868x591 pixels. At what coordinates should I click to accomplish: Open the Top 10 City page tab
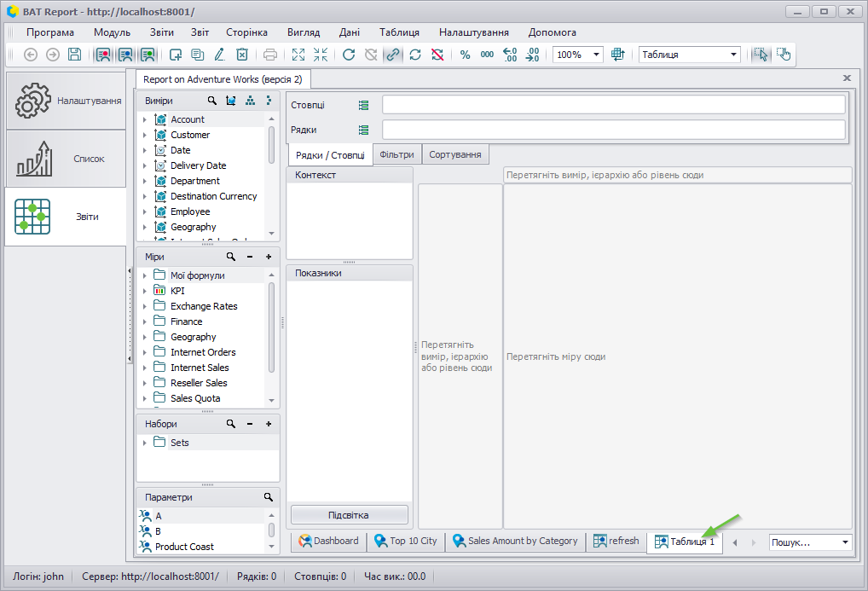[x=406, y=541]
